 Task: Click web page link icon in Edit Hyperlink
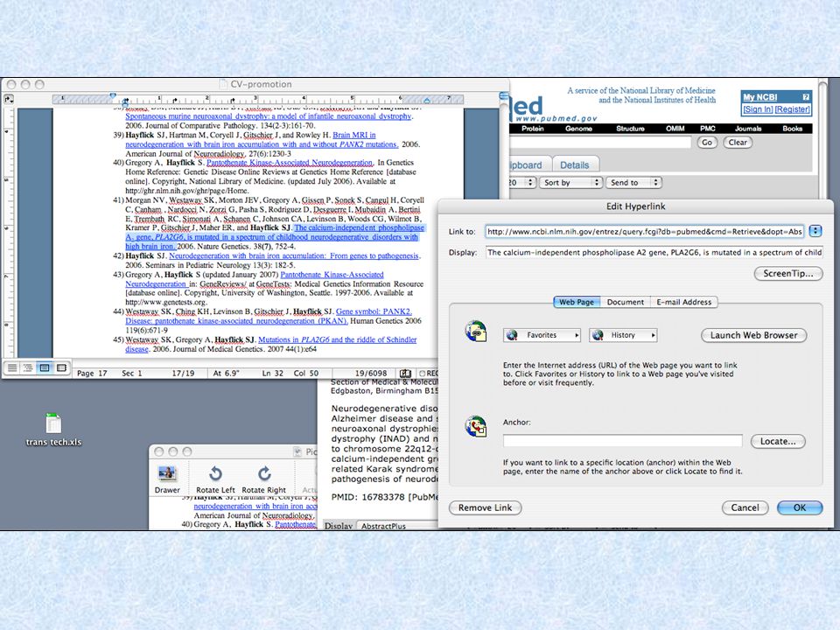476,331
